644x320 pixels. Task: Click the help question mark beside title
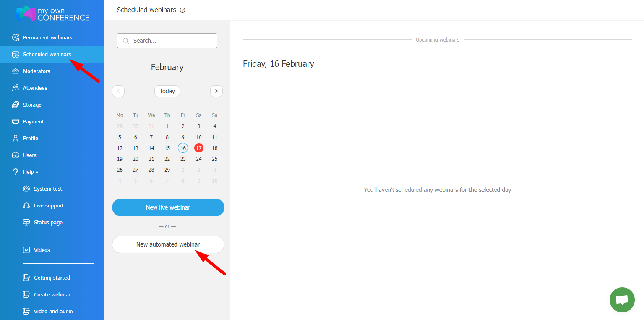click(183, 10)
